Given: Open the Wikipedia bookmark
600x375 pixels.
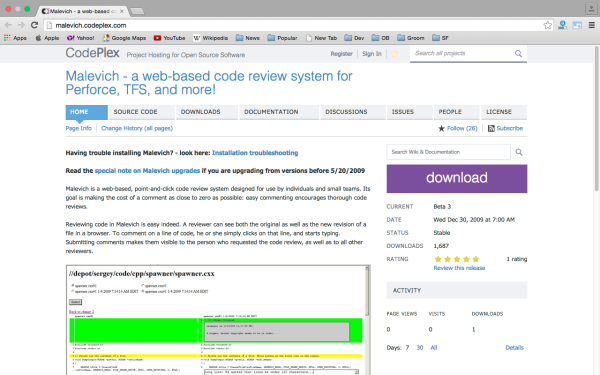Looking at the screenshot, I should 210,38.
